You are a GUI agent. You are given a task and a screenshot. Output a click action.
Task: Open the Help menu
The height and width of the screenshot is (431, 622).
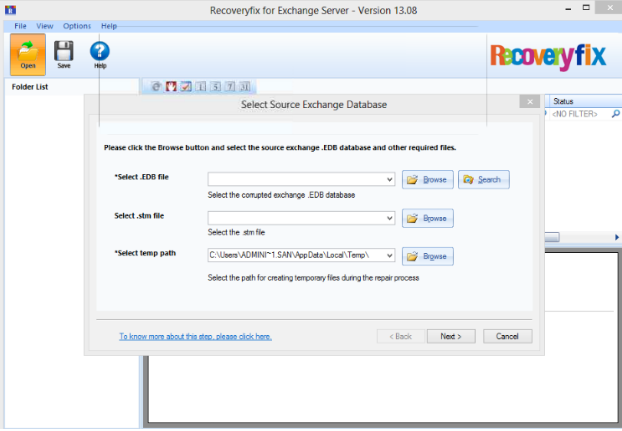pos(109,26)
